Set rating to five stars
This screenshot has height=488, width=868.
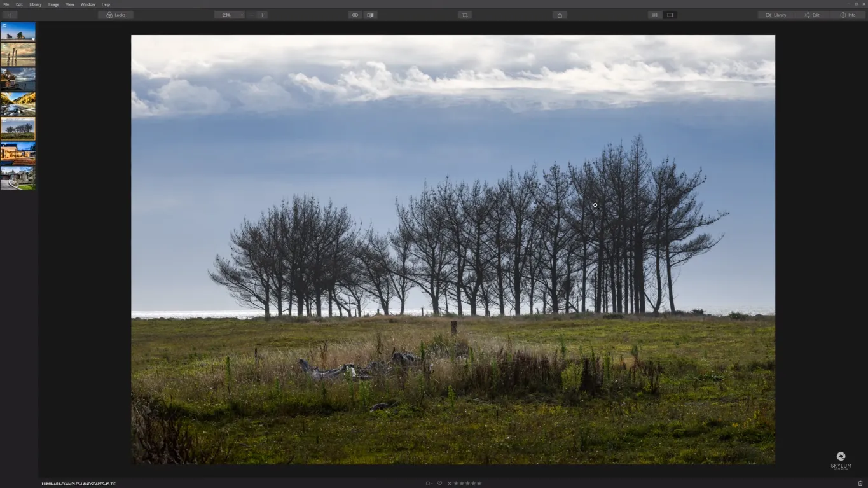(x=479, y=484)
